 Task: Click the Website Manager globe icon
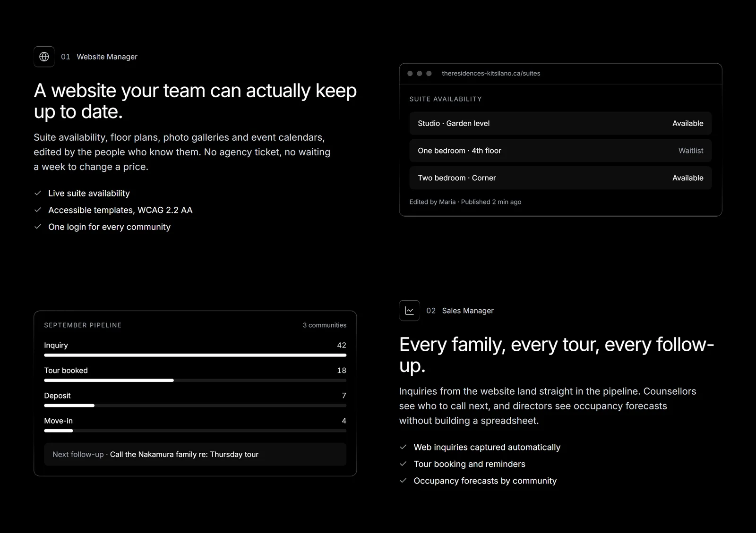44,57
